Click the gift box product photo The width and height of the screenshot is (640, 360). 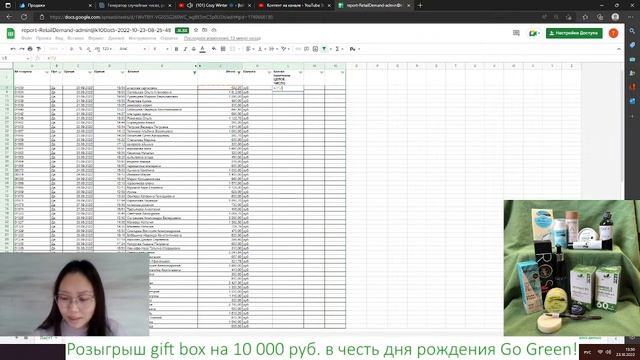pyautogui.click(x=572, y=268)
